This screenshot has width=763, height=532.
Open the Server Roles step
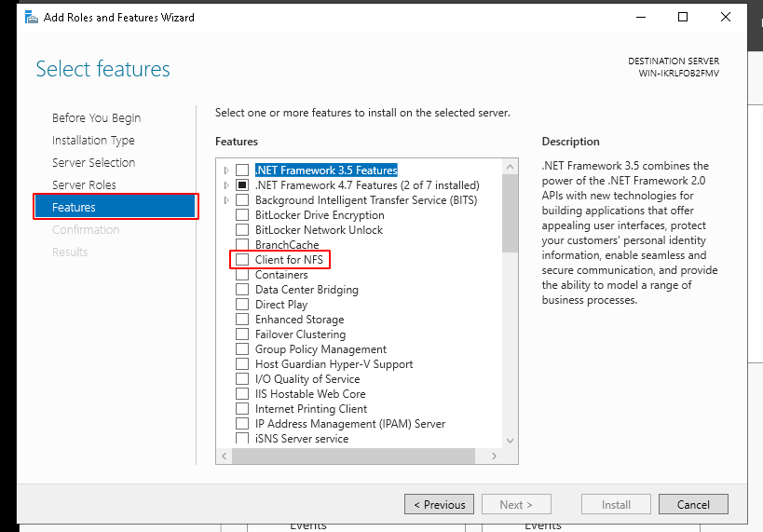(84, 185)
